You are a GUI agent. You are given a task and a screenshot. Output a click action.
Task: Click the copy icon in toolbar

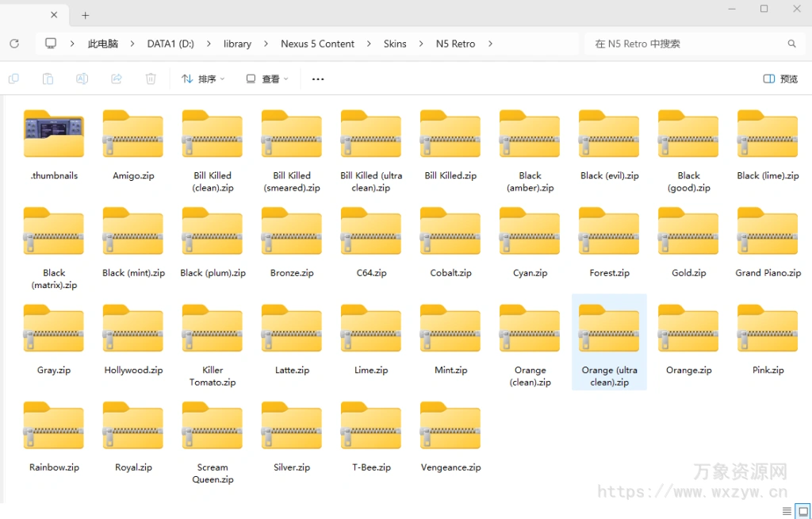tap(13, 79)
